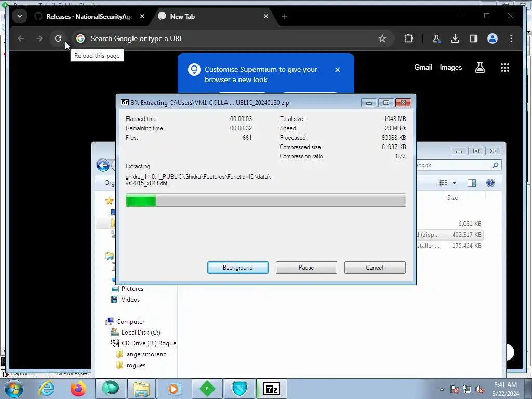The height and width of the screenshot is (399, 532).
Task: Close the New Tab tab
Action: tap(266, 16)
